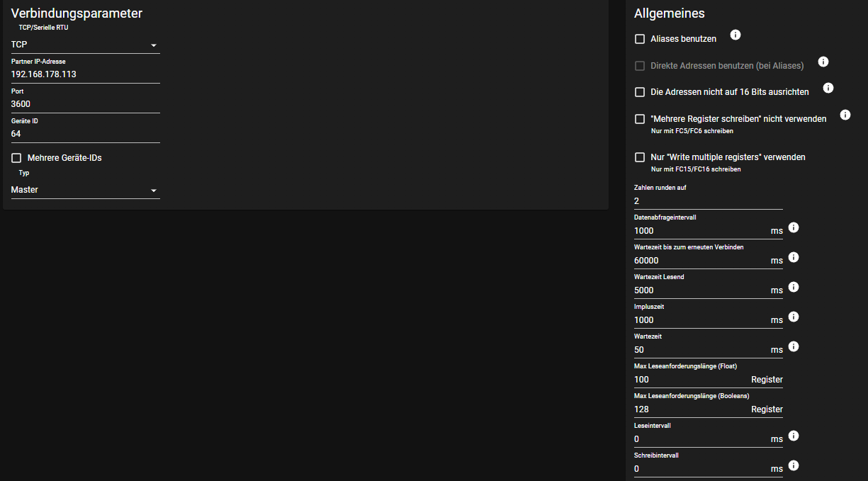Click Geräte ID field showing 64

pos(86,134)
